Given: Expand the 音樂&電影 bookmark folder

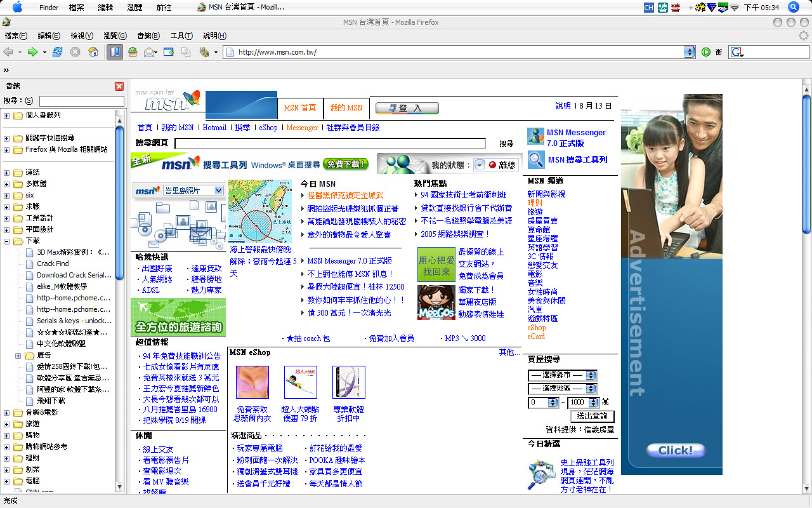Looking at the screenshot, I should pos(7,413).
